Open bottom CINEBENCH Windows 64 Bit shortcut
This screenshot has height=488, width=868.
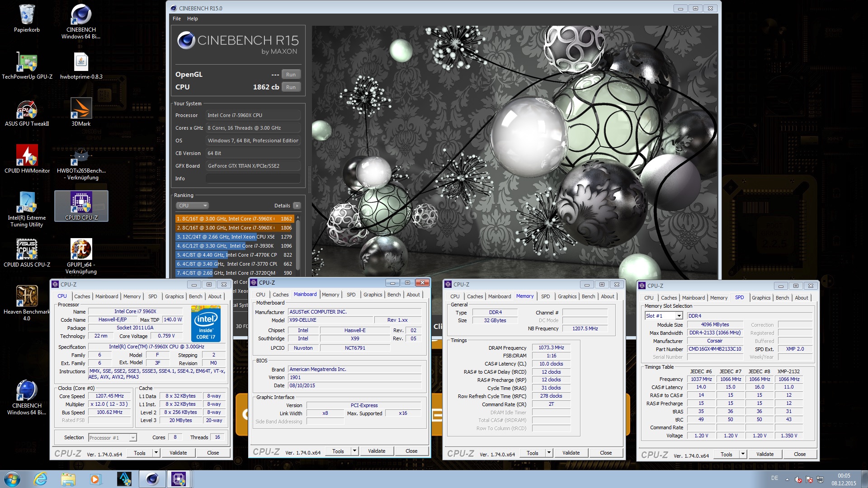[x=27, y=397]
